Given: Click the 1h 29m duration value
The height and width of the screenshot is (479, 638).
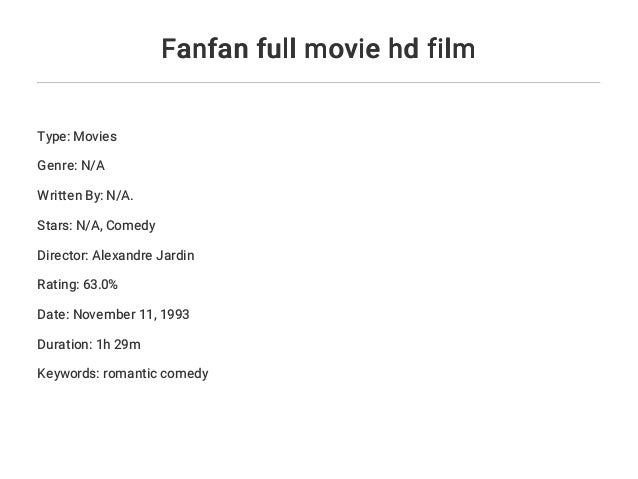Looking at the screenshot, I should click(x=118, y=344).
